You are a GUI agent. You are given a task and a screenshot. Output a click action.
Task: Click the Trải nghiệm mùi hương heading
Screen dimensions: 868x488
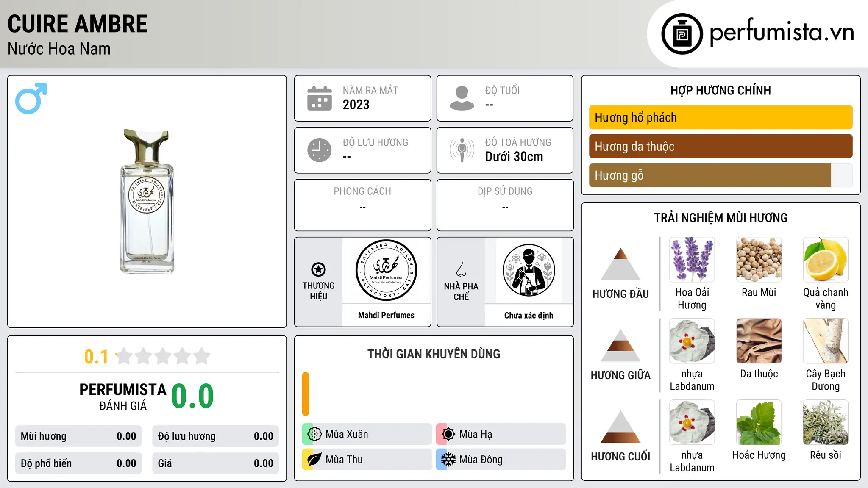[x=721, y=218]
